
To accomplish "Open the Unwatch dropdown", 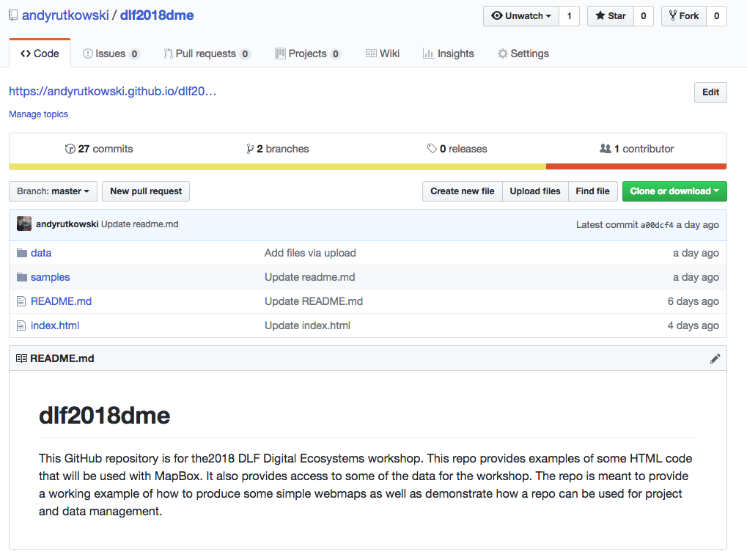I will (x=521, y=16).
